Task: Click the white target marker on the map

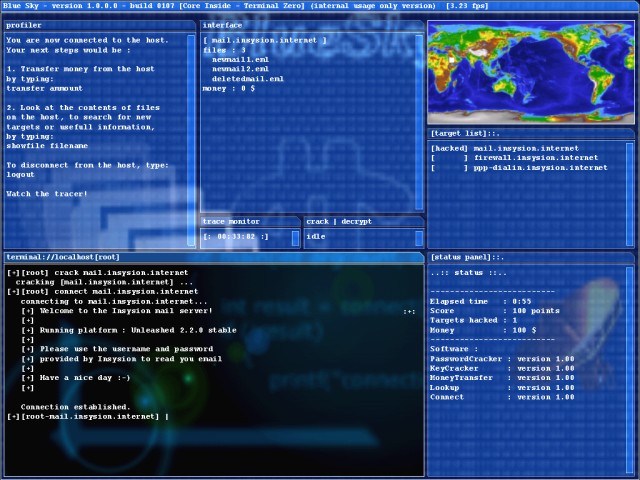Action: (451, 60)
